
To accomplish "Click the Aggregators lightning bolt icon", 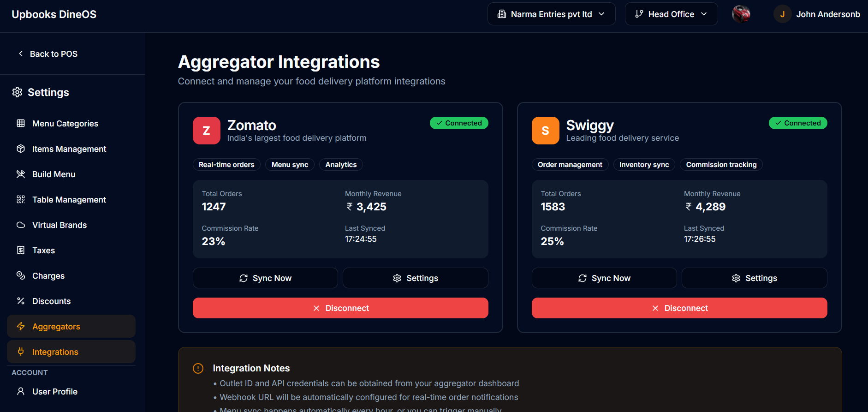I will pyautogui.click(x=21, y=326).
